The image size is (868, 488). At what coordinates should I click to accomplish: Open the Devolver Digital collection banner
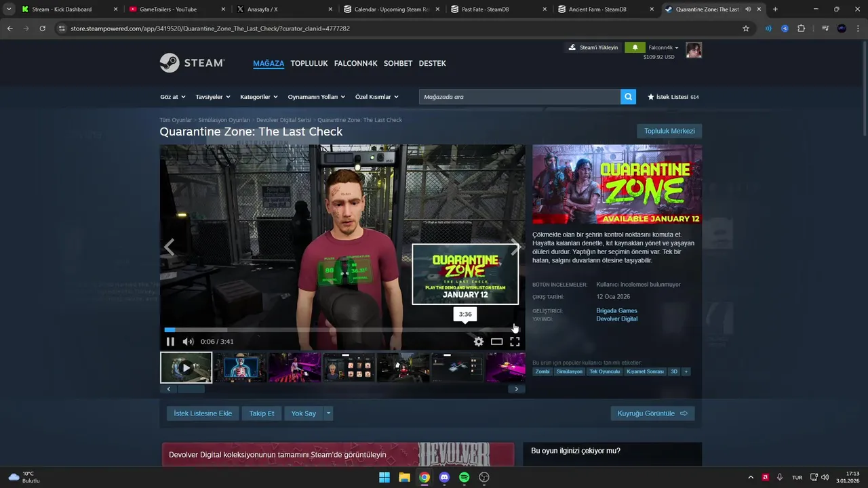pos(338,454)
